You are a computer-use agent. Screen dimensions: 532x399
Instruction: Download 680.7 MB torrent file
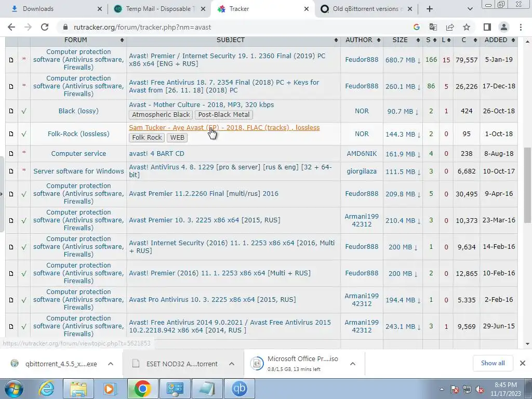tap(403, 60)
